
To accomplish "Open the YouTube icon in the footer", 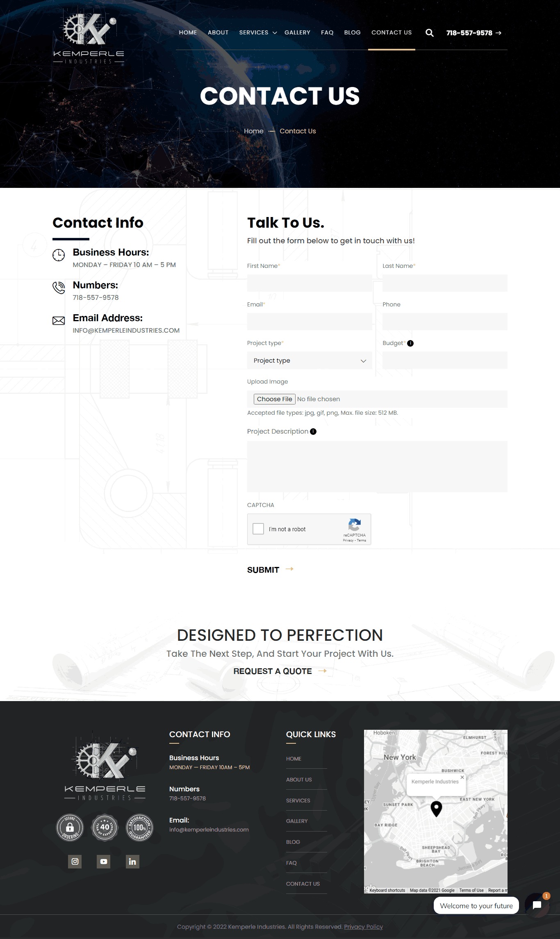I will [103, 862].
